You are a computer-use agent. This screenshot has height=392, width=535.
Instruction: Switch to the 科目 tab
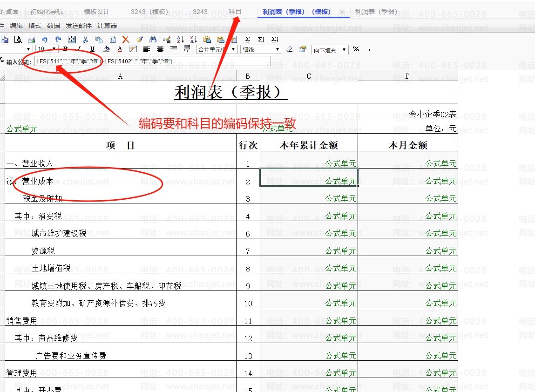click(x=235, y=12)
